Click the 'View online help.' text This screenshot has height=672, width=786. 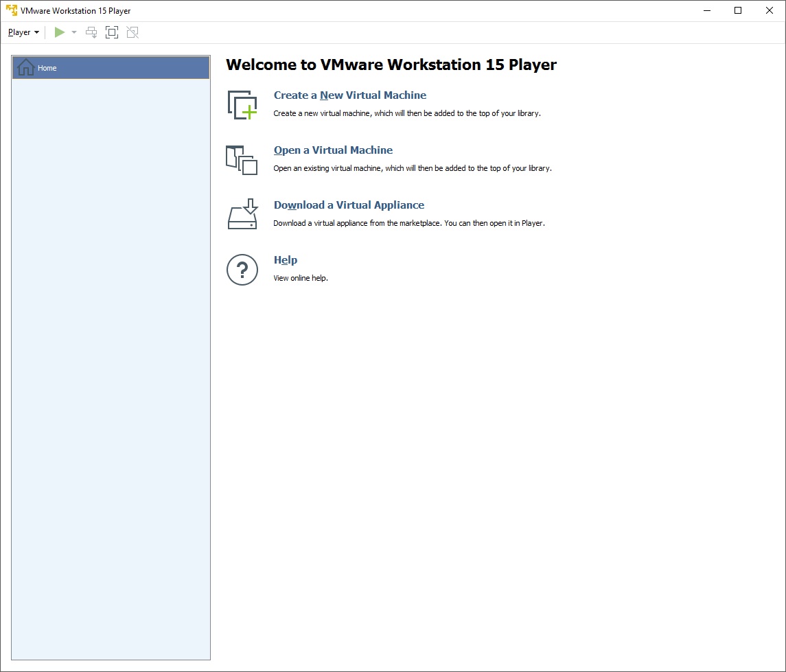point(301,278)
